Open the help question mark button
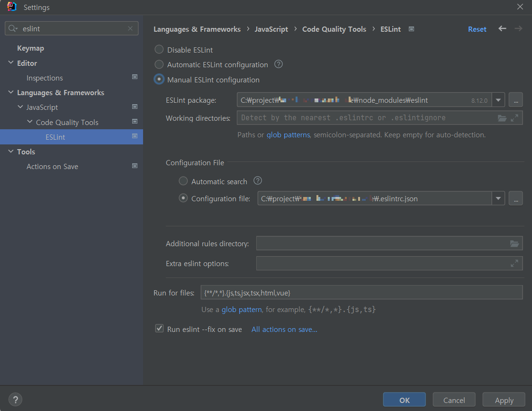The width and height of the screenshot is (532, 411). (15, 400)
